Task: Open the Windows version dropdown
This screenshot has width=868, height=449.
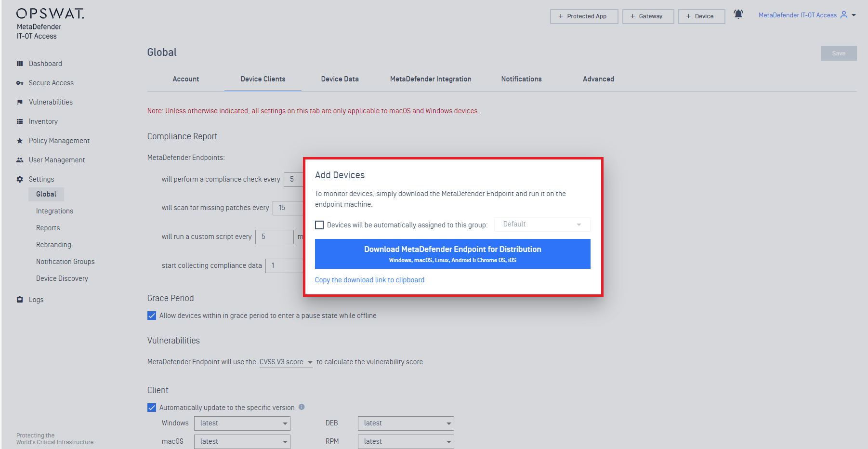Action: click(242, 423)
